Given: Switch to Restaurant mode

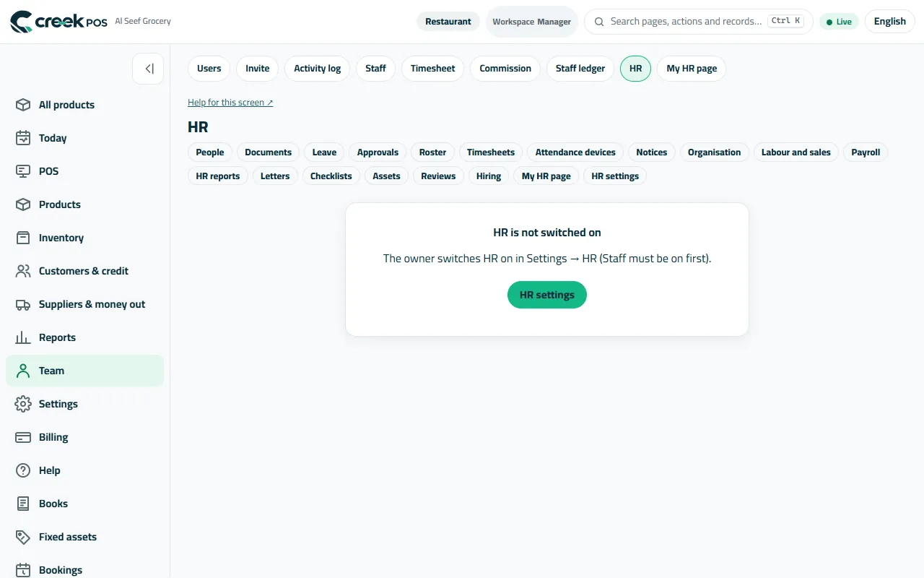Looking at the screenshot, I should point(448,22).
